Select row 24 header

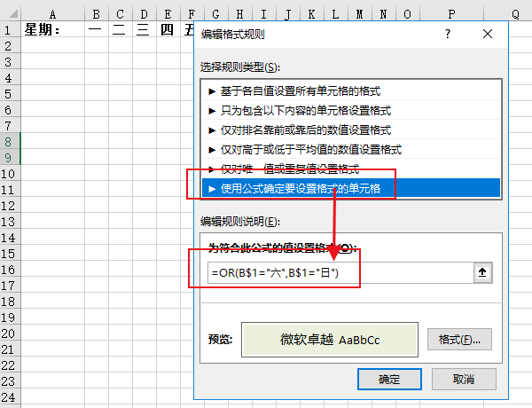[x=10, y=396]
